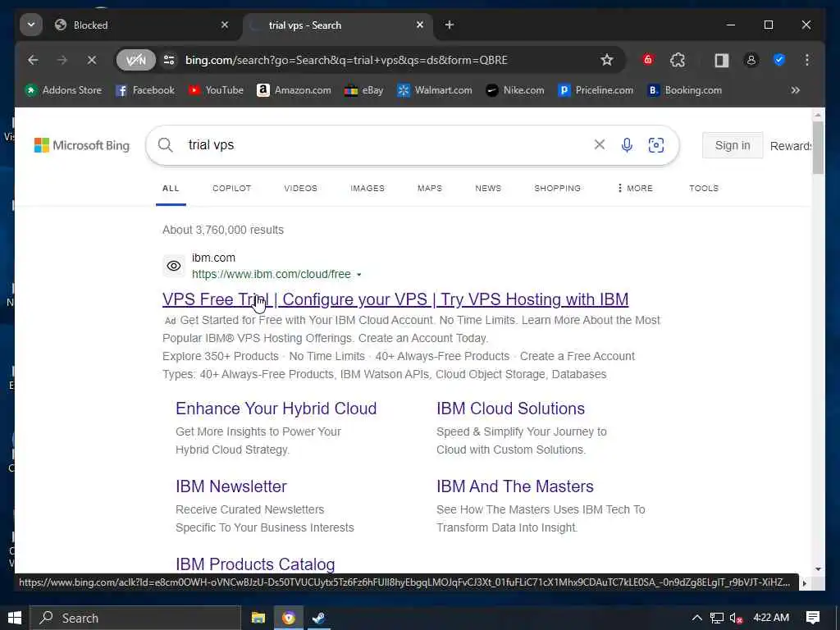Open the Walmart.com bookmark
Viewport: 840px width, 630px height.
(435, 90)
